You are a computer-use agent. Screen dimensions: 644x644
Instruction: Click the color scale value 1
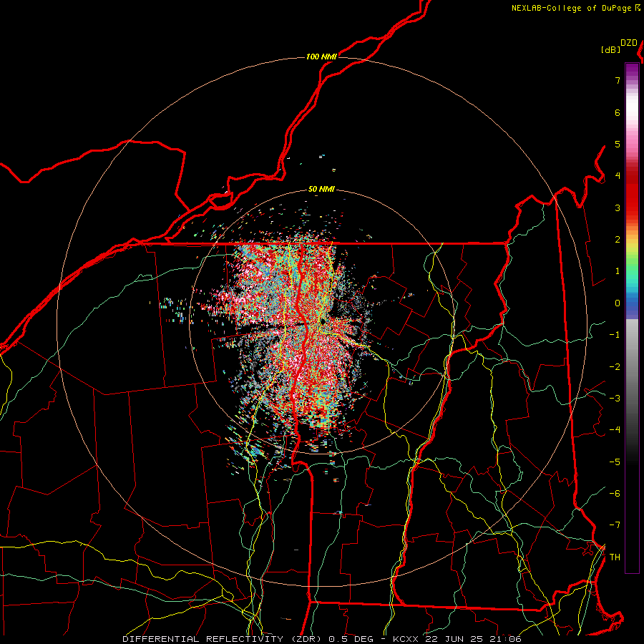click(618, 271)
